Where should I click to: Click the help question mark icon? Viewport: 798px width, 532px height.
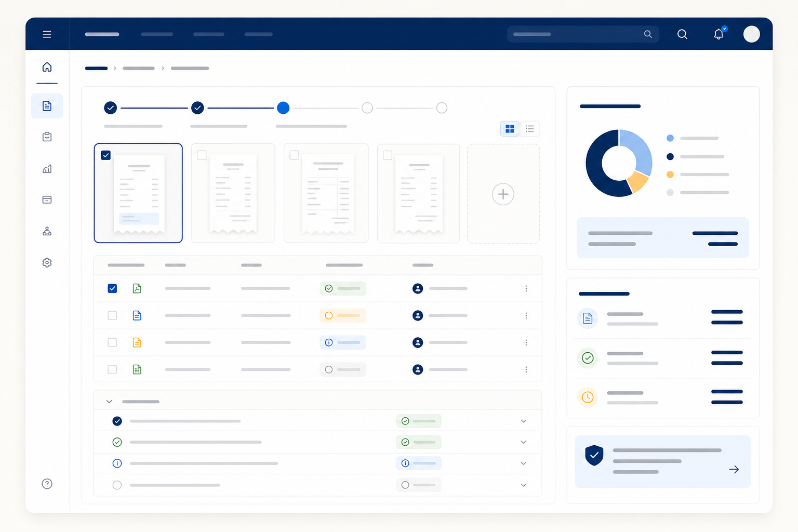point(47,484)
